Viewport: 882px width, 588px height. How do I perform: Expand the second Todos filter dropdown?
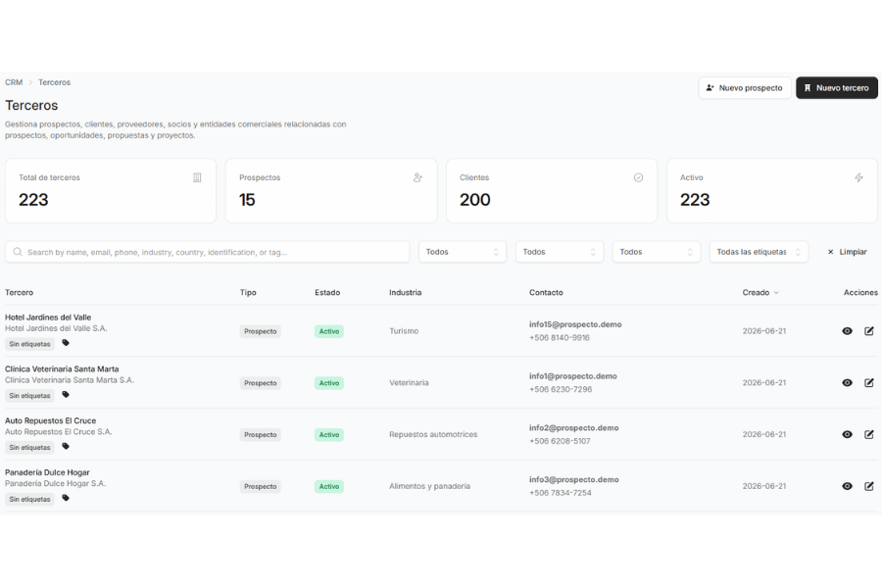560,252
